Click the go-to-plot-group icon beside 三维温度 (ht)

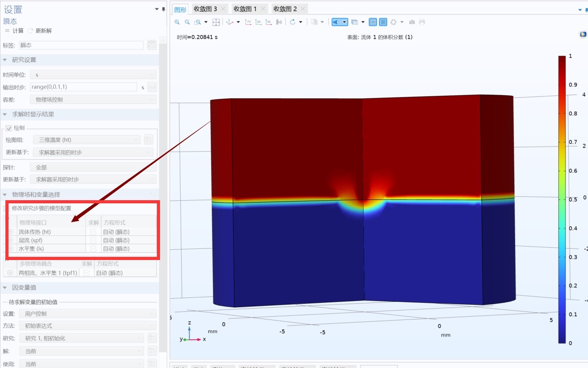[x=149, y=140]
